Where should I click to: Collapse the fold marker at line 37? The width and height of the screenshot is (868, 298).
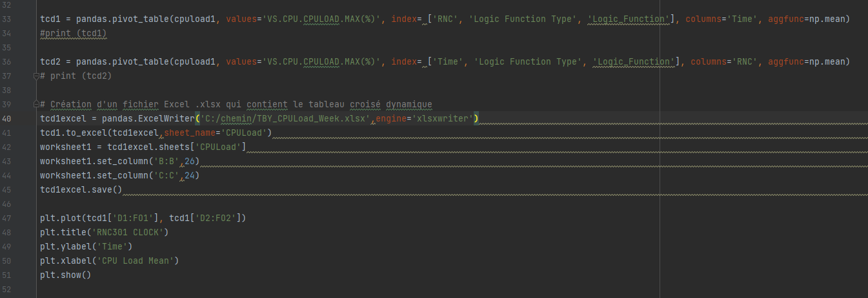(36, 76)
